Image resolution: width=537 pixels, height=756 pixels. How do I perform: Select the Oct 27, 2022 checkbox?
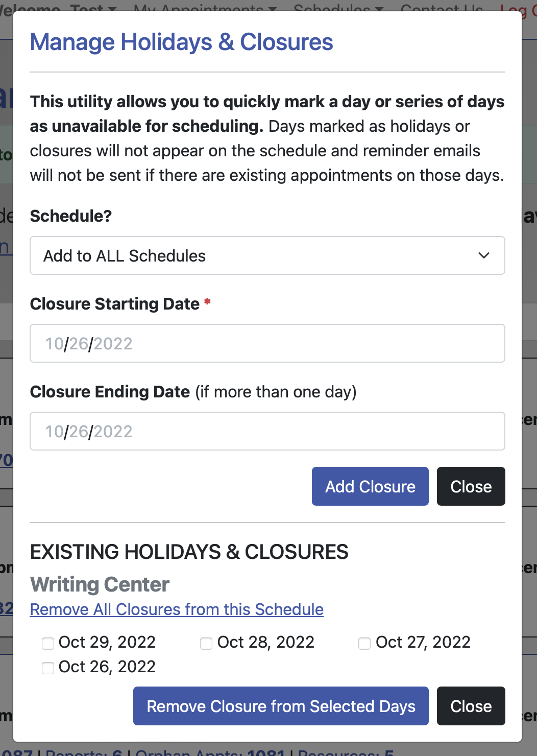pos(364,643)
